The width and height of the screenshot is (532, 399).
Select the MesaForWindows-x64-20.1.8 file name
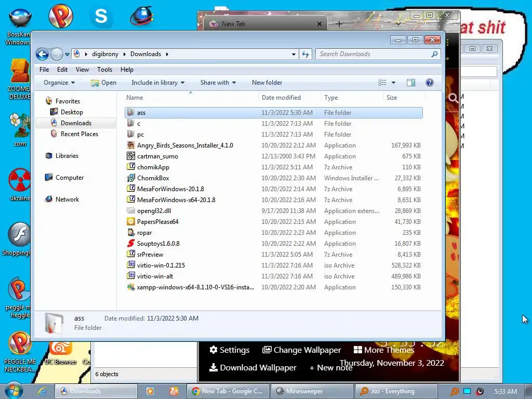176,200
